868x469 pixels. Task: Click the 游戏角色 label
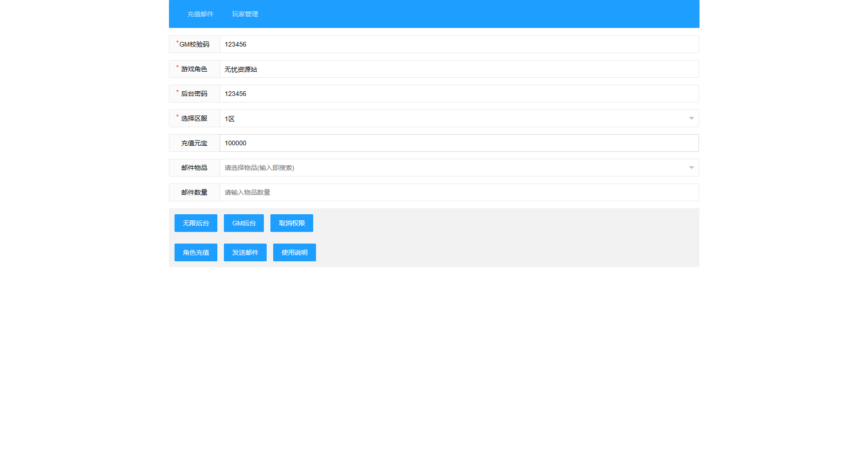pyautogui.click(x=194, y=69)
